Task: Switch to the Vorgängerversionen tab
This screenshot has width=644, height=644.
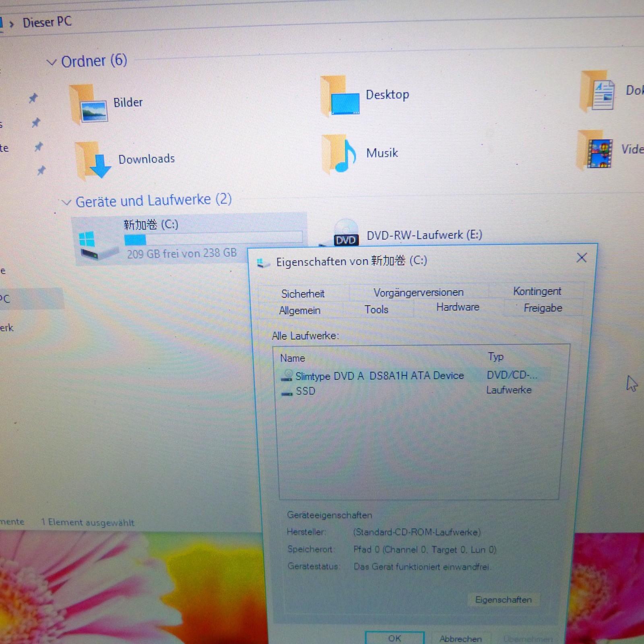Action: tap(419, 293)
